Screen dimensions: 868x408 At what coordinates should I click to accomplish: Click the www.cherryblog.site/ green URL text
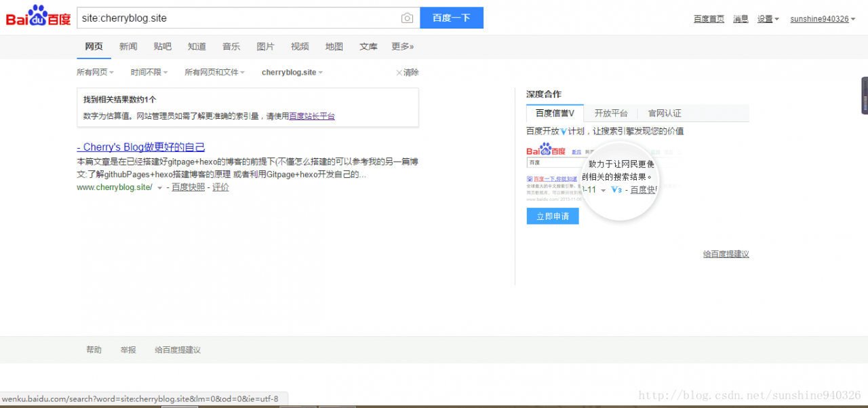tap(115, 187)
